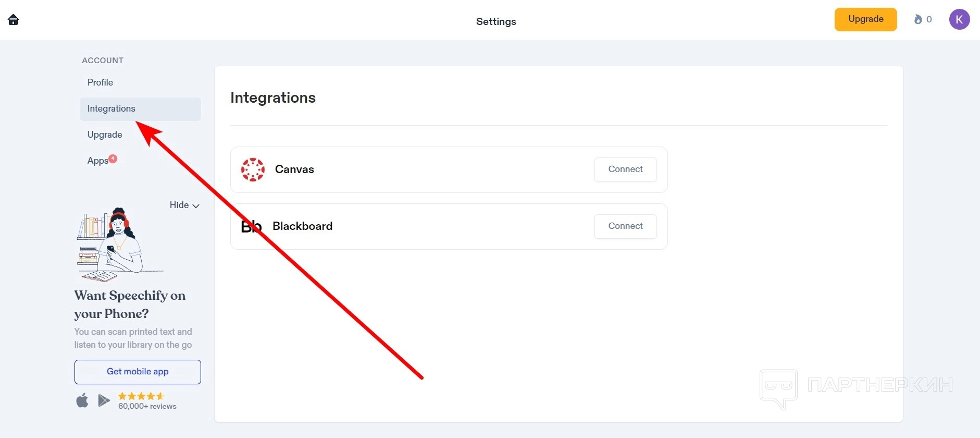Click the Canvas logo icon
The image size is (980, 438).
[x=253, y=169]
